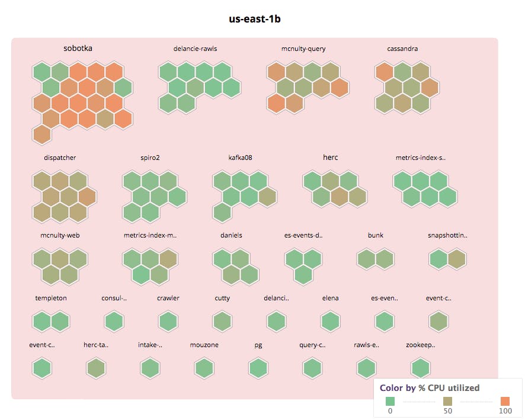
Task: Open the rawls-e.. host hexagon
Action: [x=366, y=368]
